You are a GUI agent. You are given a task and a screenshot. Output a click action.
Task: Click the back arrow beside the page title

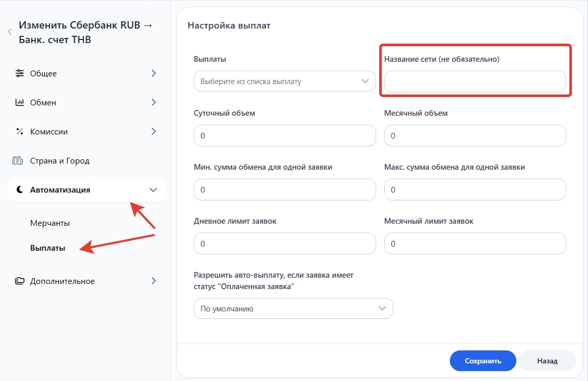9,32
